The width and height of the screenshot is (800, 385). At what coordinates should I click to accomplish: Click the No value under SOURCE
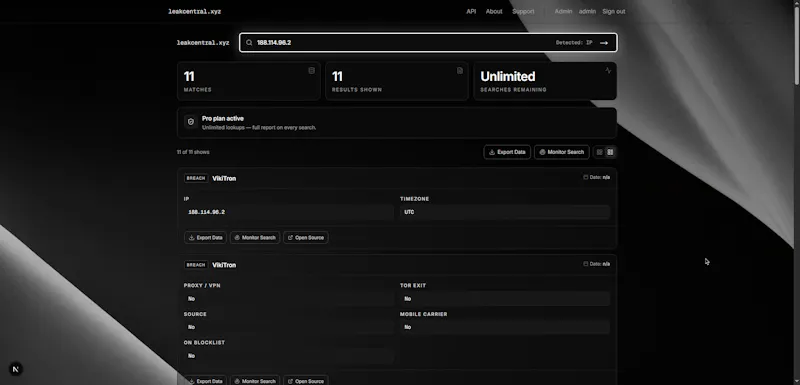click(191, 327)
